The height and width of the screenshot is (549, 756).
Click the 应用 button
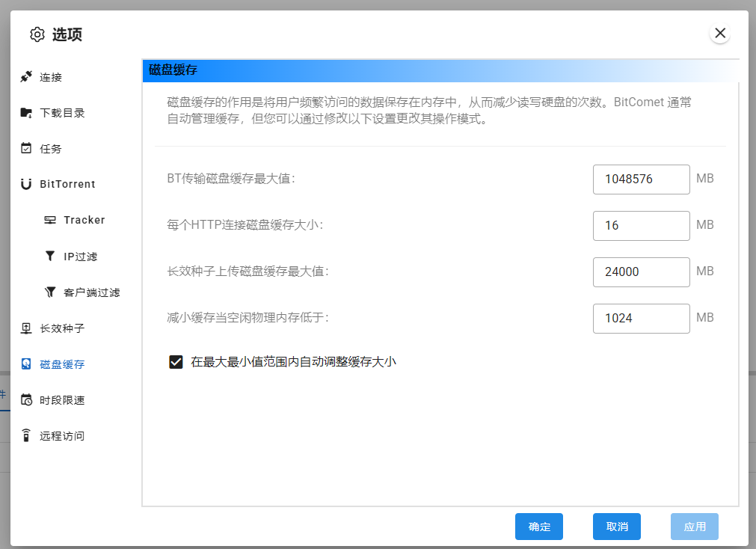click(694, 527)
